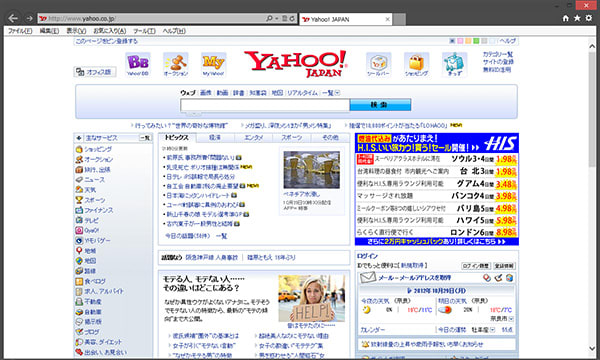Switch to the その他 news tab

pyautogui.click(x=330, y=137)
